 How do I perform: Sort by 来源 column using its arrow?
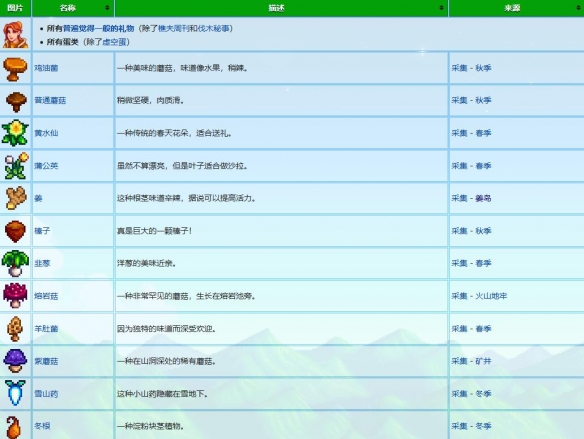coord(578,8)
